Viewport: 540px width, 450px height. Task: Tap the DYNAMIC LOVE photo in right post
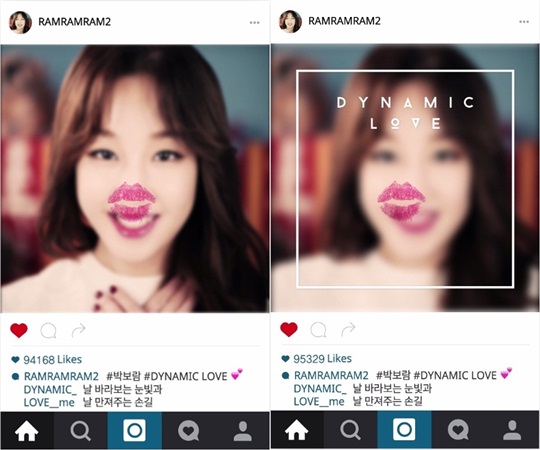(x=405, y=178)
